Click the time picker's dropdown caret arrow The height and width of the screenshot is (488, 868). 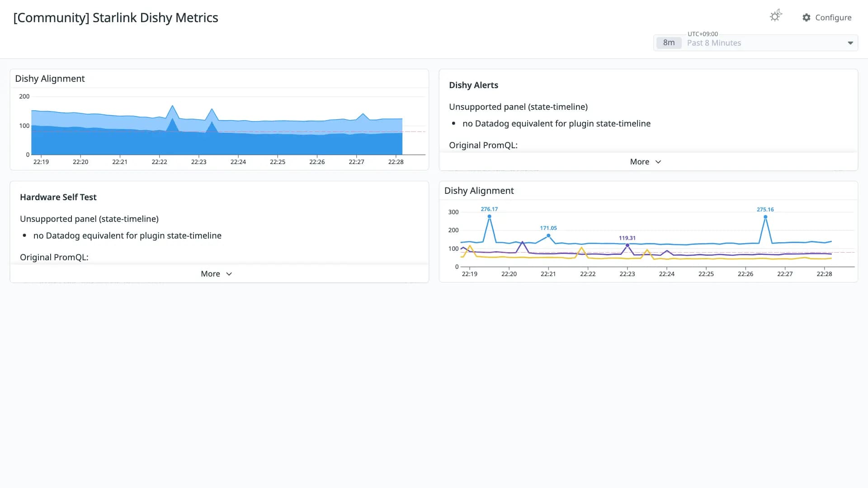tap(850, 43)
